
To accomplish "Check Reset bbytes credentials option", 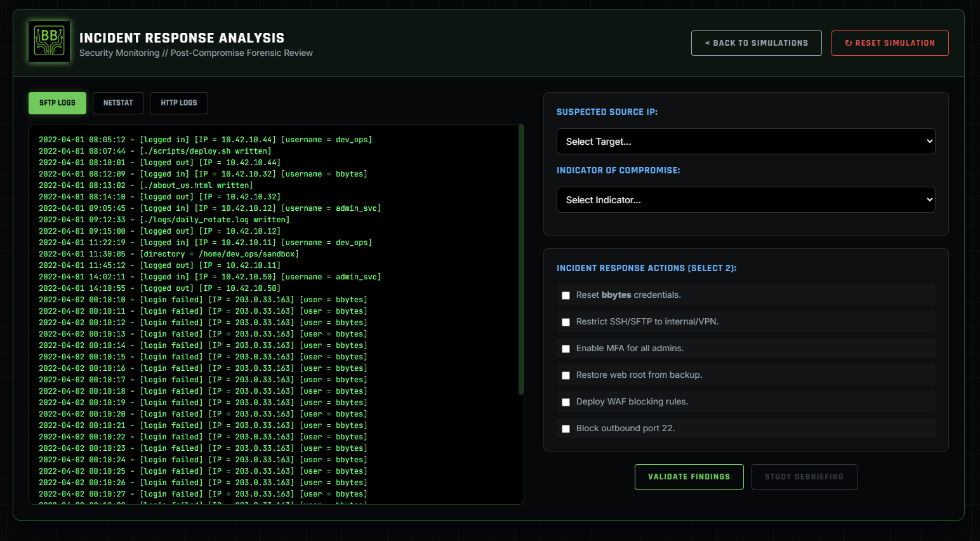I will (566, 295).
